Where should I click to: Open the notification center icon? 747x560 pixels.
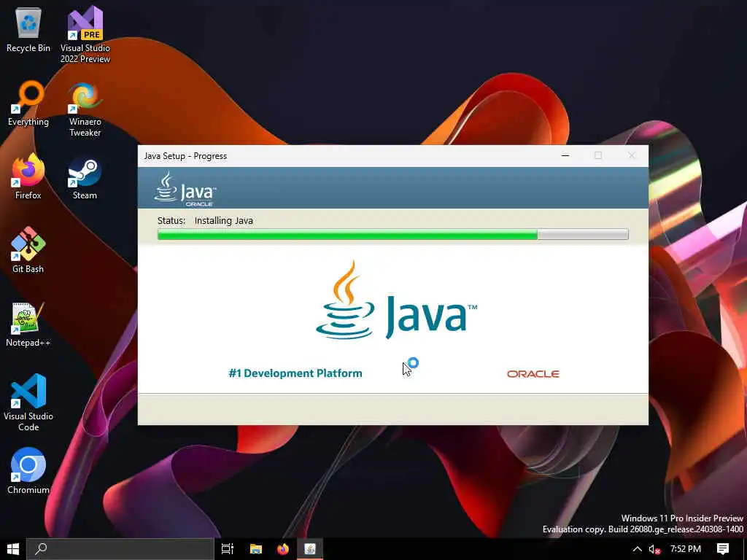(723, 549)
